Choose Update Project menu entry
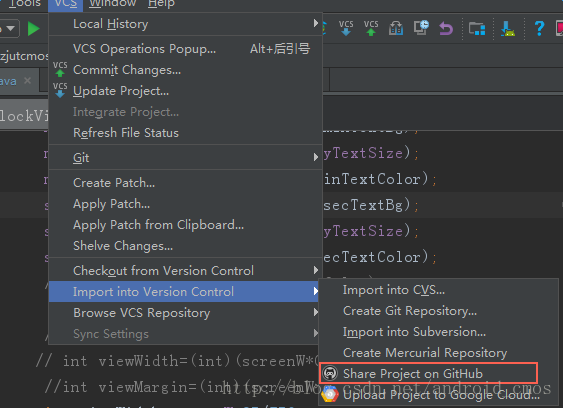The height and width of the screenshot is (408, 563). click(186, 91)
